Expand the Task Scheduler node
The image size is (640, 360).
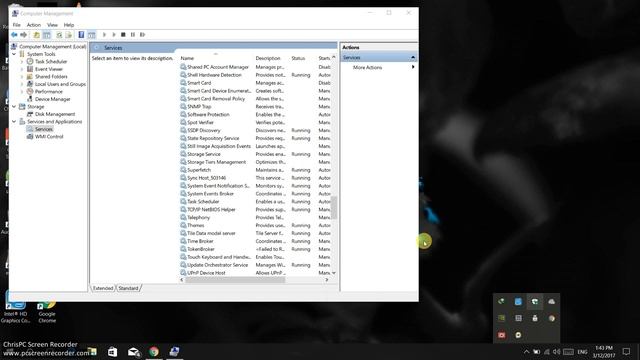(22, 62)
